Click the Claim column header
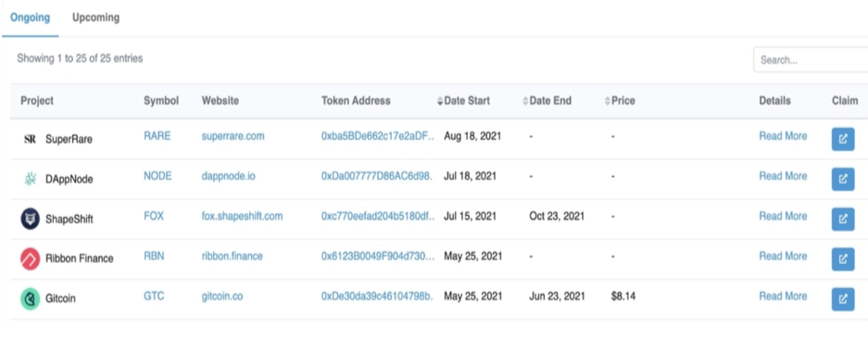This screenshot has width=868, height=339. coord(845,101)
